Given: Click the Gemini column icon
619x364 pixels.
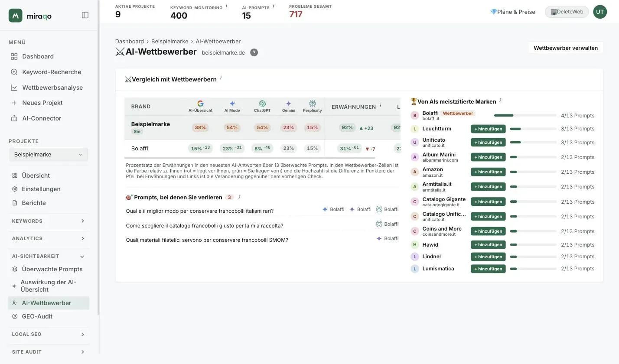Looking at the screenshot, I should (x=289, y=104).
